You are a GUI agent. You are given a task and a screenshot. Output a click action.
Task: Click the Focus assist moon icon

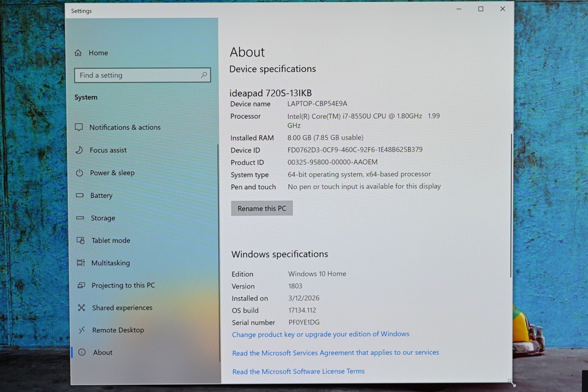point(79,150)
